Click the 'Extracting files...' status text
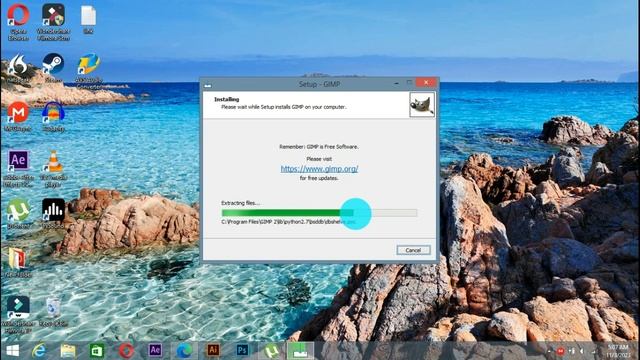The image size is (640, 360). (240, 203)
